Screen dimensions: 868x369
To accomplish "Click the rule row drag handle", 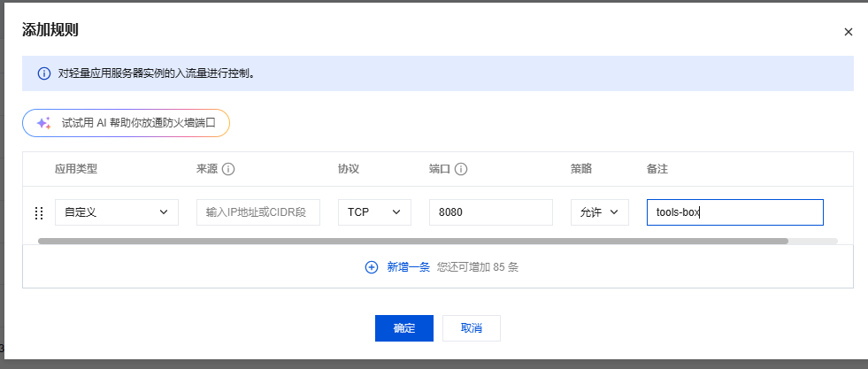I will click(x=38, y=212).
